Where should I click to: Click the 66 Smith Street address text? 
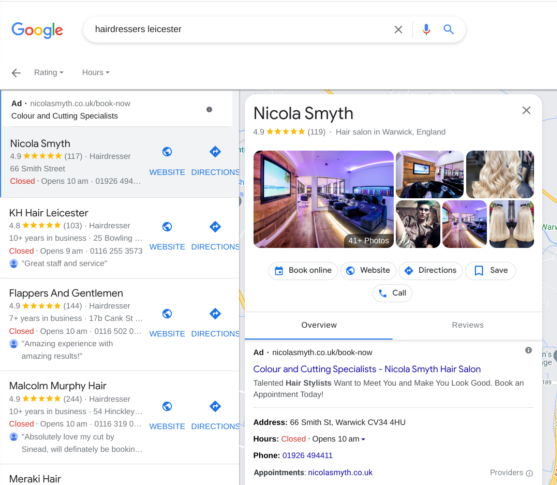click(x=37, y=169)
